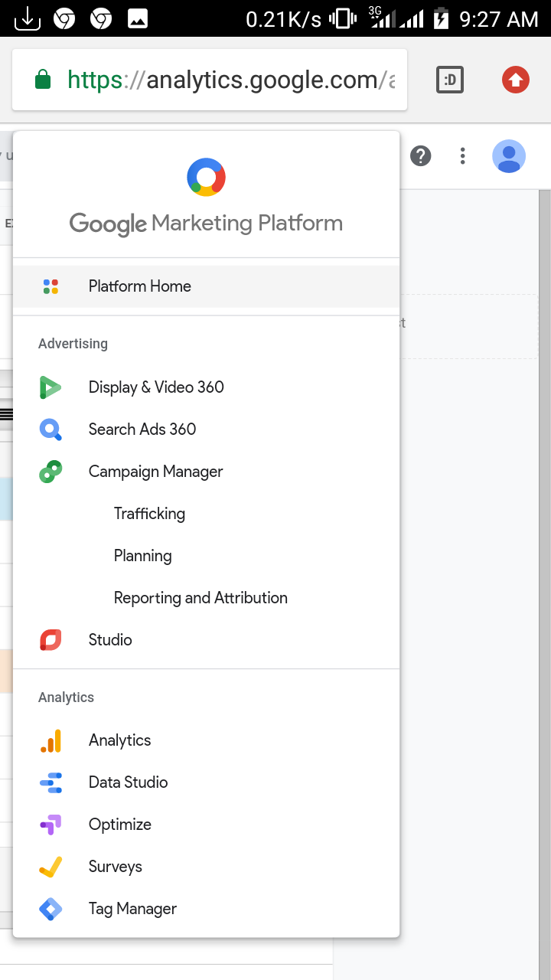Screen dimensions: 551x980
Task: Open the browser tab switcher button
Action: [450, 80]
